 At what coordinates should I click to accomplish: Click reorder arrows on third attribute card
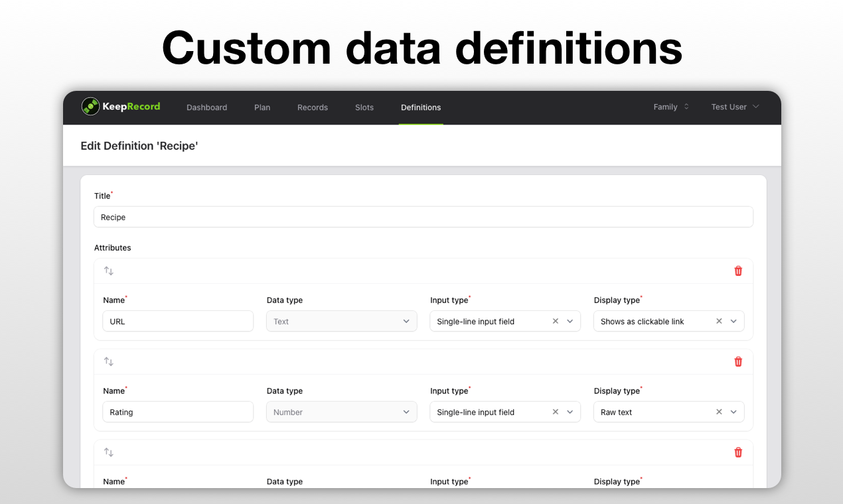tap(109, 452)
